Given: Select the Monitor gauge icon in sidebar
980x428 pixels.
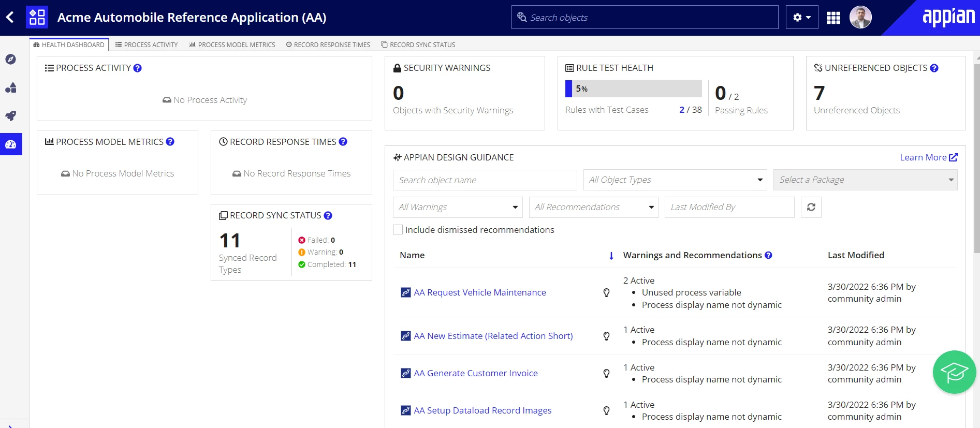Looking at the screenshot, I should pyautogui.click(x=11, y=144).
